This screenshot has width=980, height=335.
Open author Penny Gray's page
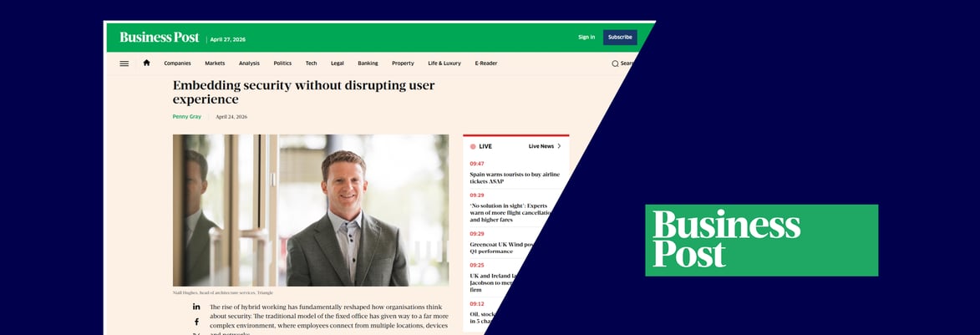(x=187, y=117)
